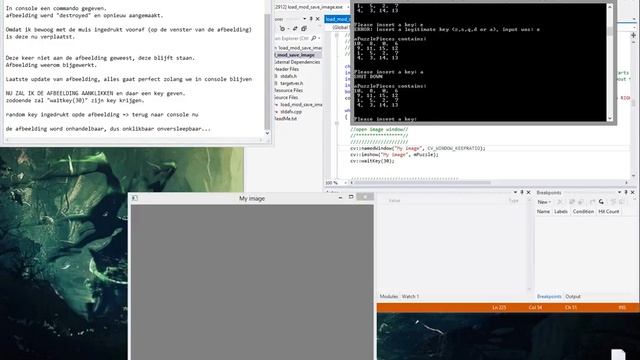640x360 pixels.
Task: Open ReadMe.txt in Solution Explorer
Action: pos(286,118)
